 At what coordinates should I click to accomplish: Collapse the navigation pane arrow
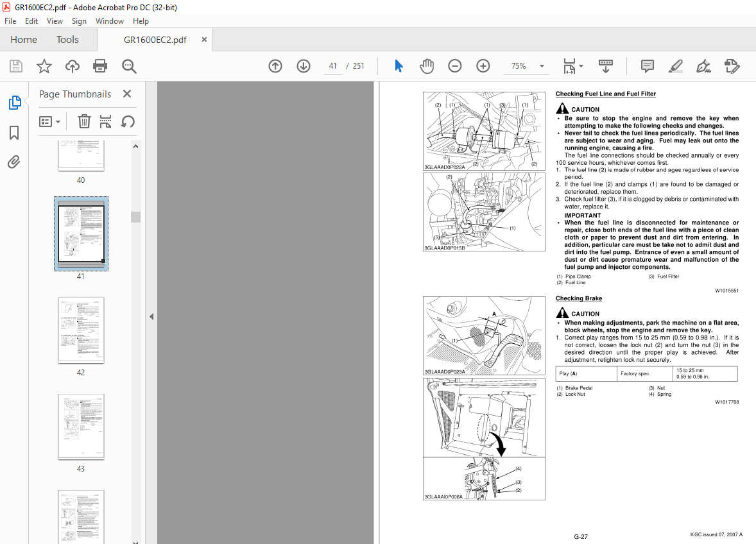[x=151, y=316]
